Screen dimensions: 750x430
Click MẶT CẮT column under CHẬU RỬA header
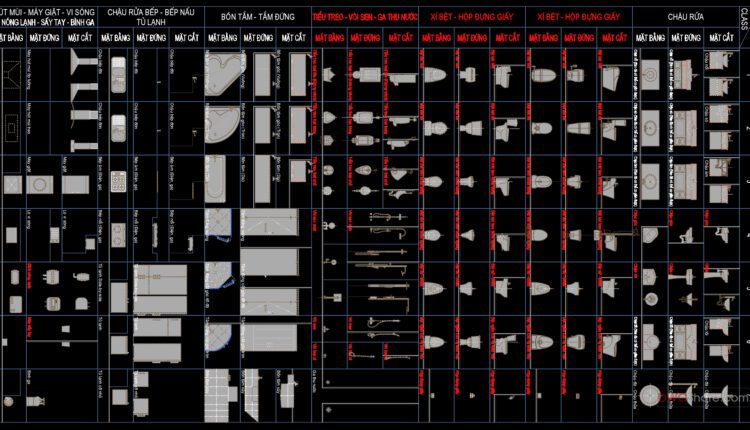tap(718, 38)
